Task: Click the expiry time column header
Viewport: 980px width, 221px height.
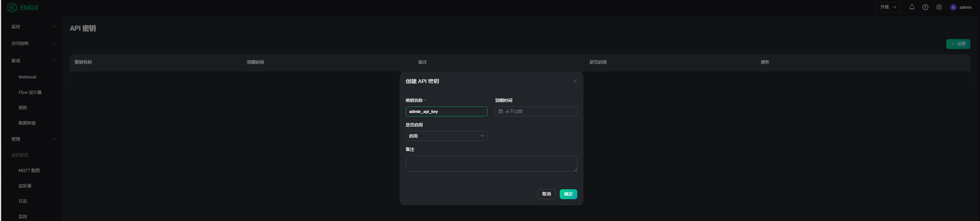Action: (255, 62)
